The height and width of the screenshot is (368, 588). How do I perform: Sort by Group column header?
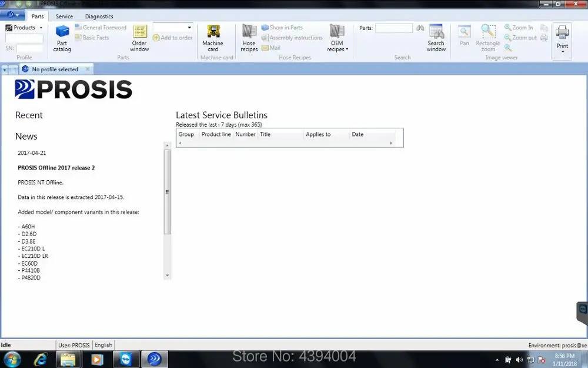[x=188, y=134]
